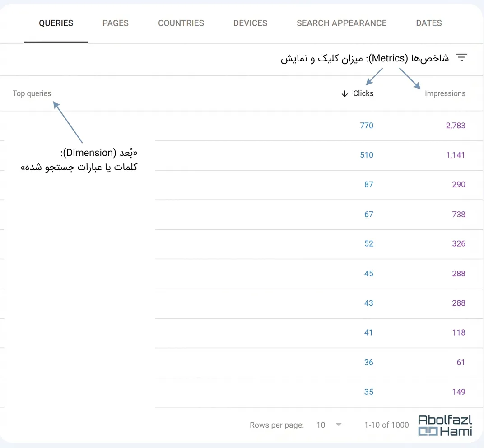Click the filter rows icon

tap(461, 58)
